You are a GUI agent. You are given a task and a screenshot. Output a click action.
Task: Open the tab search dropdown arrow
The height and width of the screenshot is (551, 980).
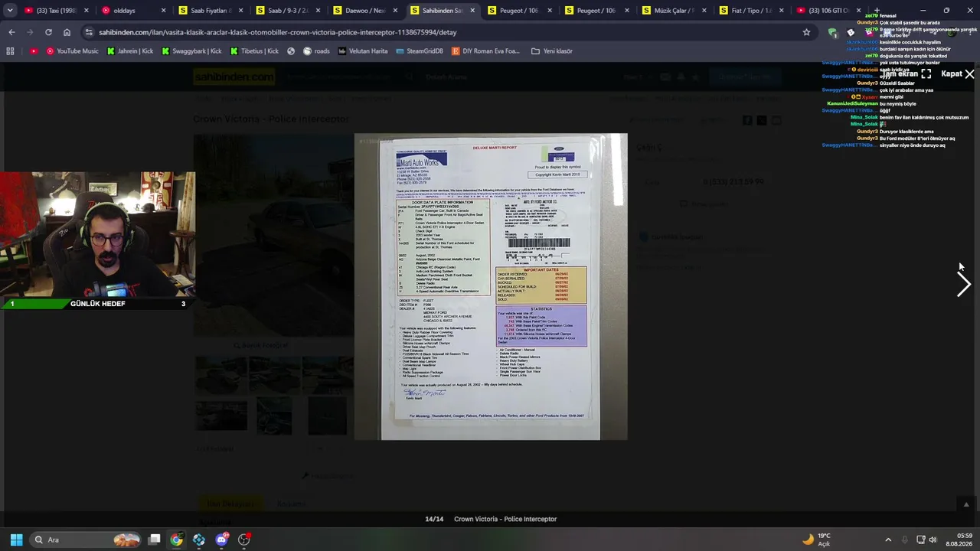pos(10,11)
